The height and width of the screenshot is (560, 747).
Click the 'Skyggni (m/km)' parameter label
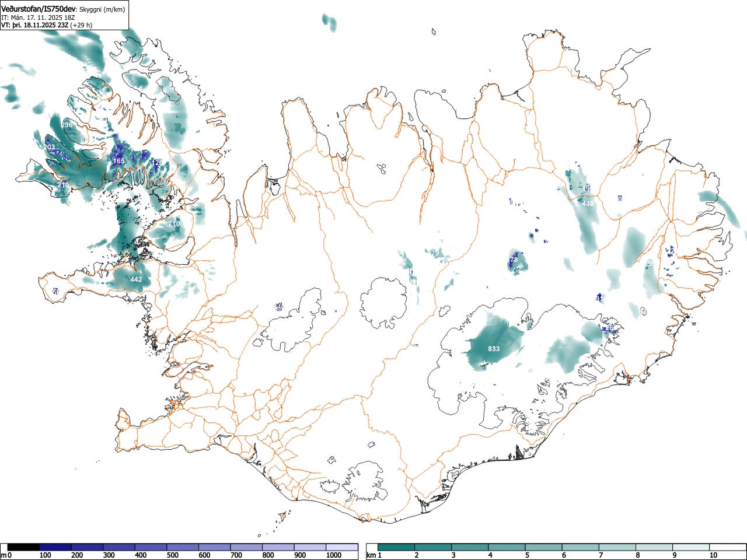point(102,9)
